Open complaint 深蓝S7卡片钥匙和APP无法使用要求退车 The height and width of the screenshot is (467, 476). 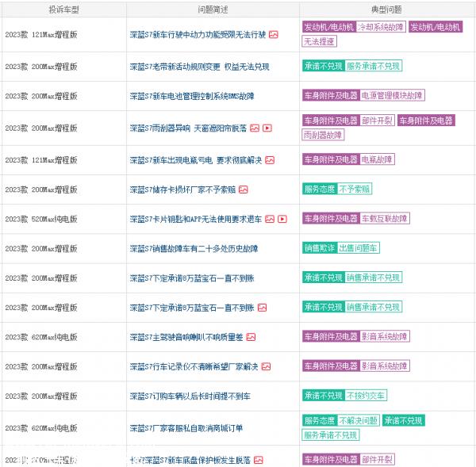(196, 219)
